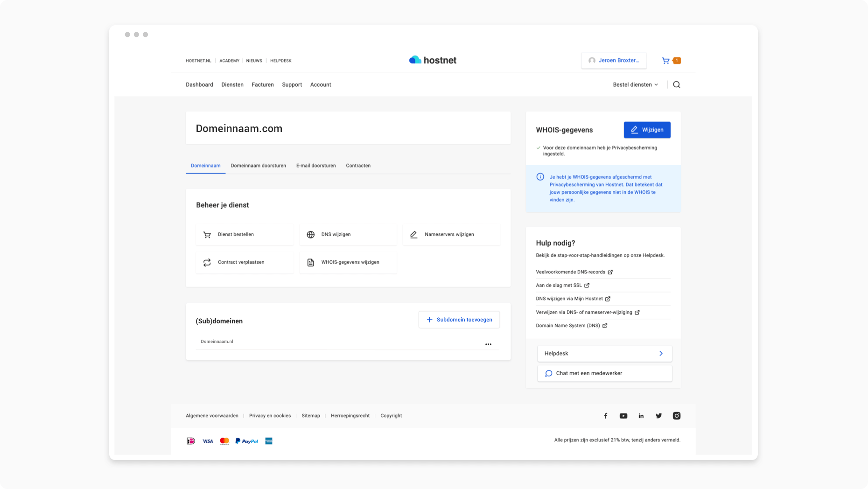Screen dimensions: 868x489
Task: Click ACADEMY top link
Action: click(x=230, y=61)
